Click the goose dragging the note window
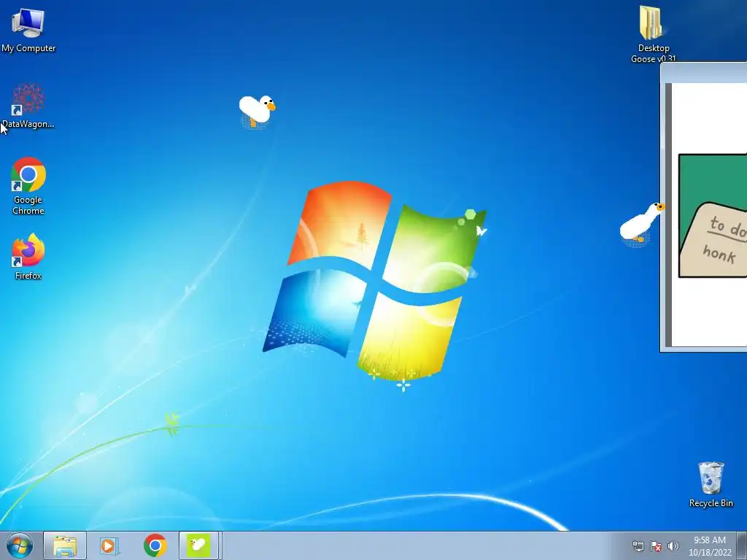Image resolution: width=747 pixels, height=560 pixels. [641, 224]
